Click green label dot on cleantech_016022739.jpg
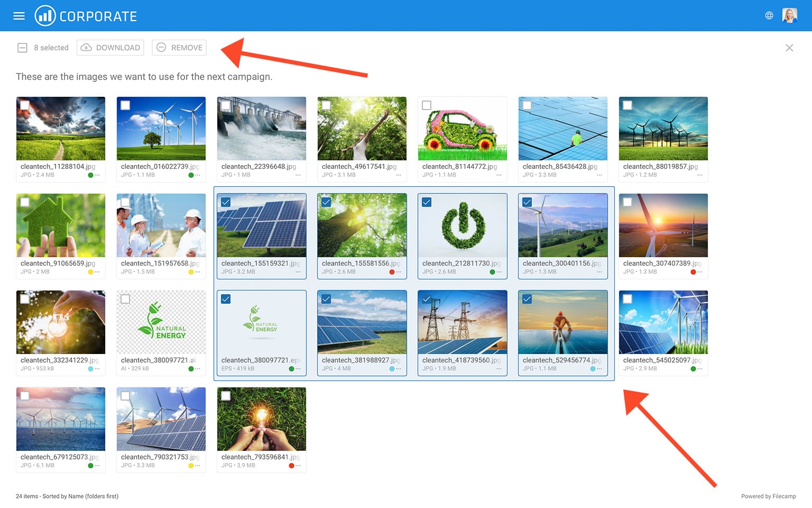 [x=191, y=175]
